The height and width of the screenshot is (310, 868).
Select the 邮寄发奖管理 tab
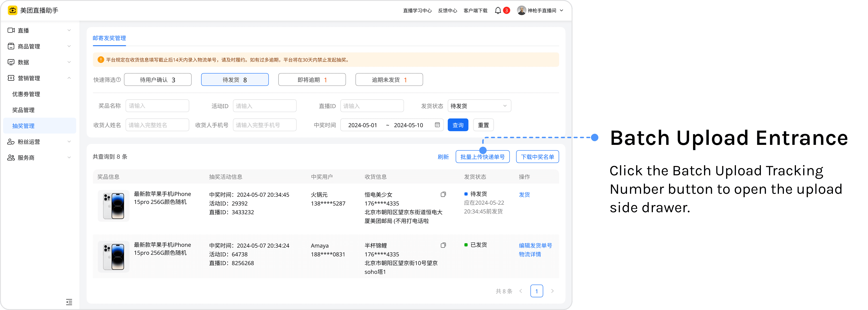coord(109,38)
